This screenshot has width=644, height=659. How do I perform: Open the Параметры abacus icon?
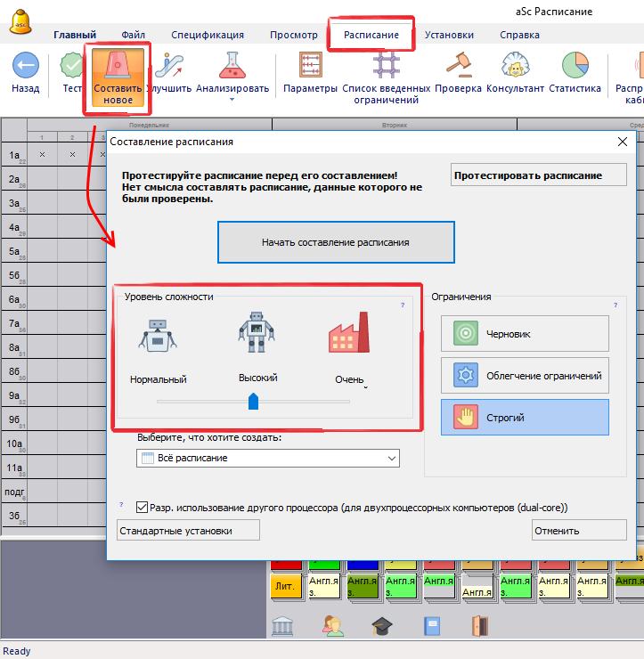click(310, 66)
